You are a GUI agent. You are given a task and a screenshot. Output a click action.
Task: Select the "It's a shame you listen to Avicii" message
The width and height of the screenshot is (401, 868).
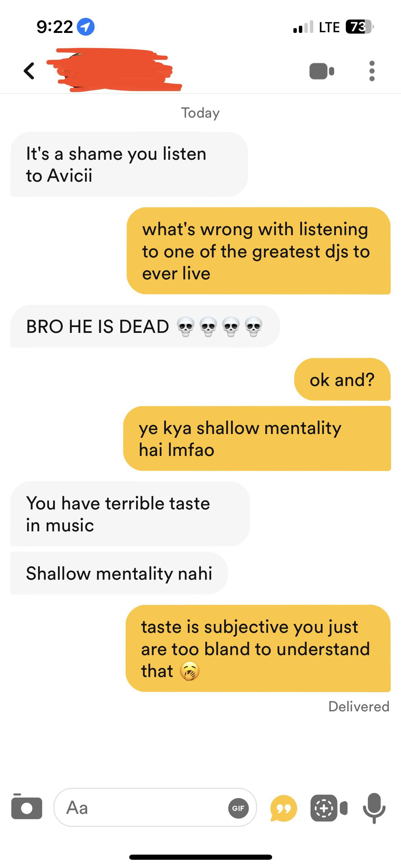pos(129,164)
